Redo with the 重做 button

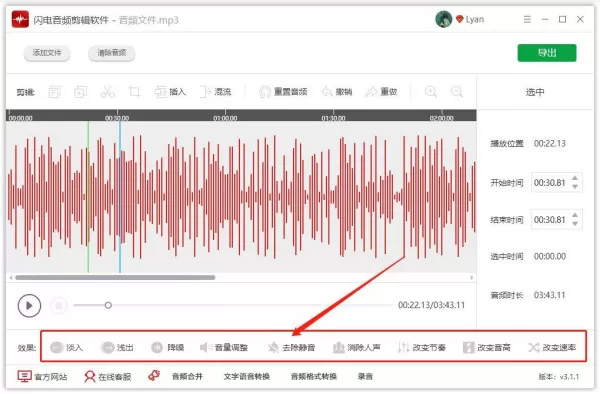coord(382,92)
